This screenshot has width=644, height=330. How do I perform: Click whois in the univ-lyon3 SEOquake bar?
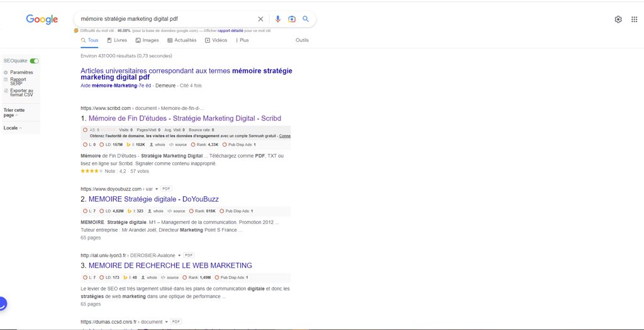point(149,277)
